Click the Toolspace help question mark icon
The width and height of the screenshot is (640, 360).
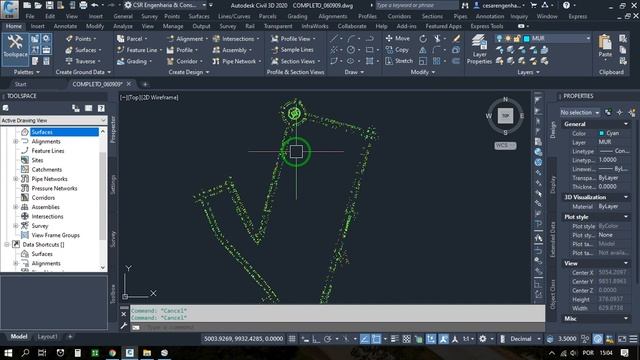(101, 108)
